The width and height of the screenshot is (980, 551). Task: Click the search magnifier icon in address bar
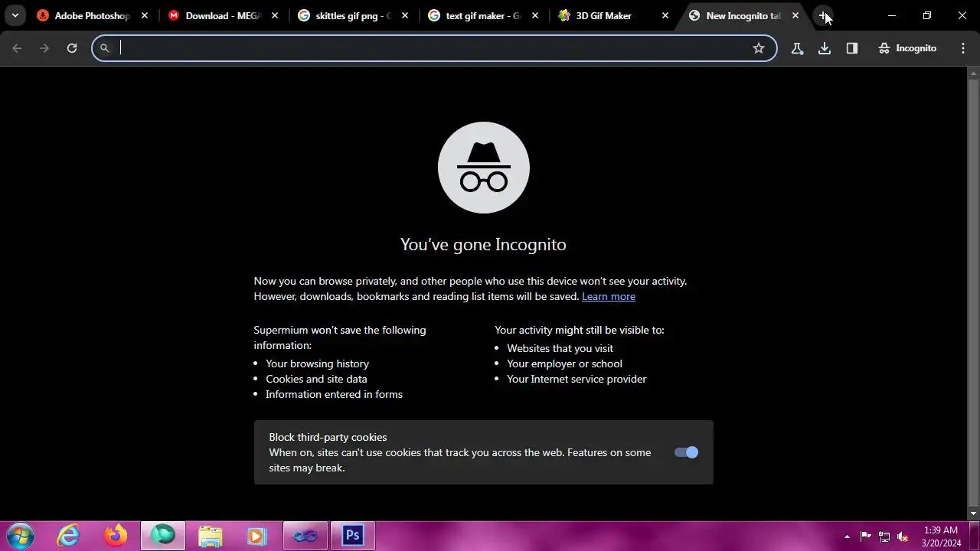(105, 48)
